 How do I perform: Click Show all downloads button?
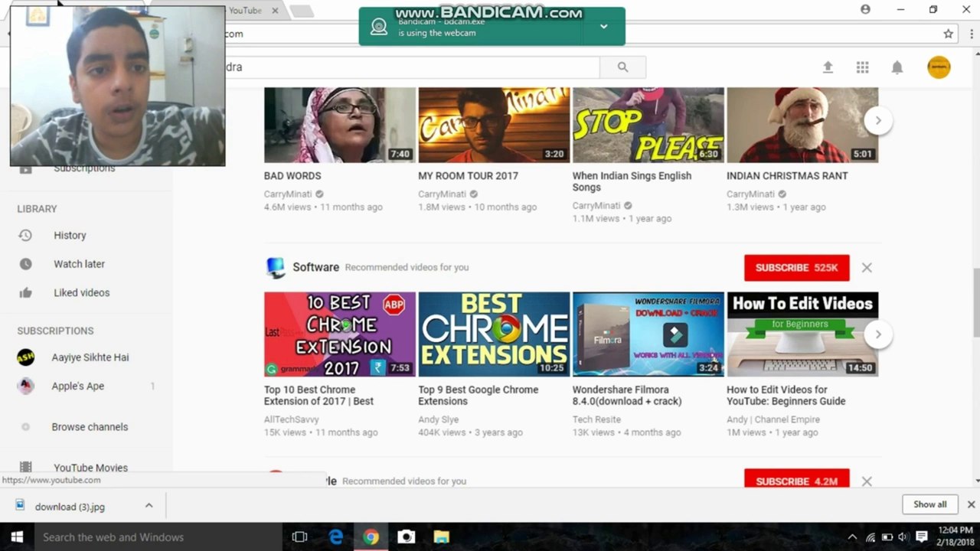pos(929,504)
